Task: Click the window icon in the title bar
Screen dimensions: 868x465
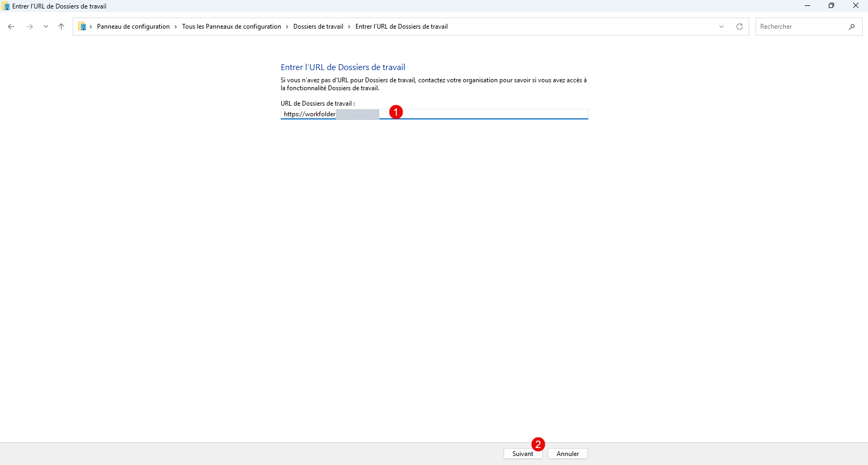Action: click(x=6, y=6)
